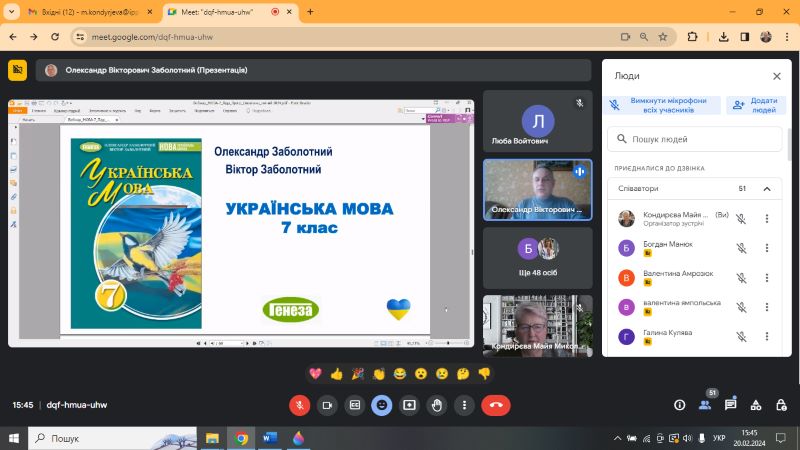
Task: Open Chrome profile avatar
Action: [766, 37]
